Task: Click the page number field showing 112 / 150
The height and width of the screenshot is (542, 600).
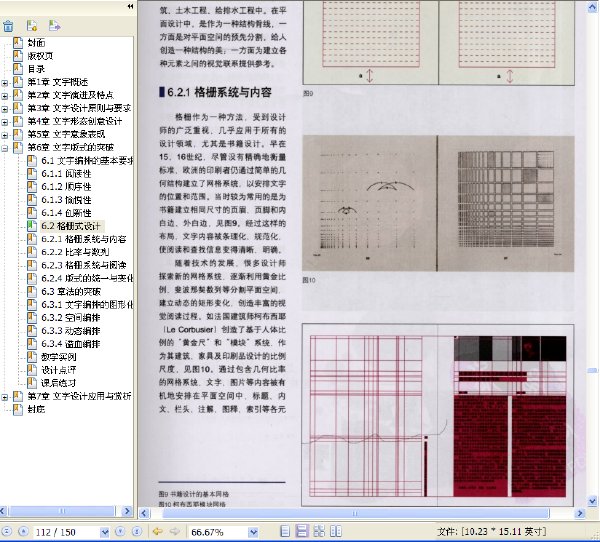Action: point(66,532)
